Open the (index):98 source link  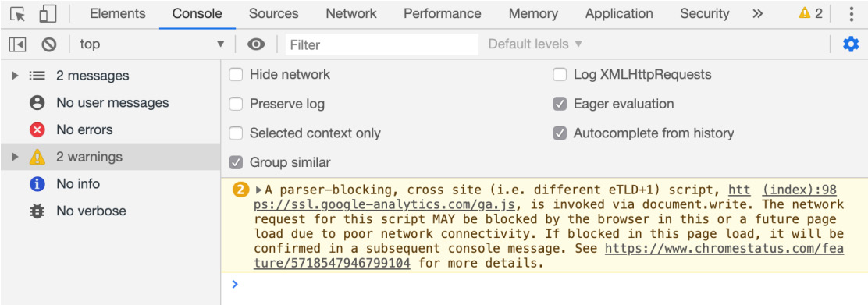(799, 190)
